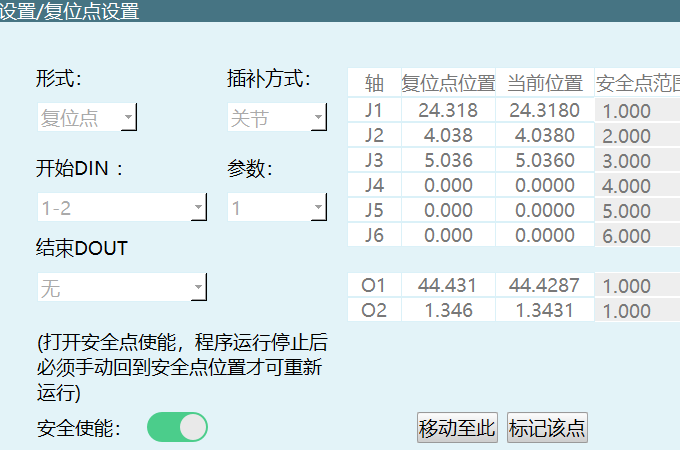
Task: Open the 参数 dropdown showing 1
Action: point(277,207)
